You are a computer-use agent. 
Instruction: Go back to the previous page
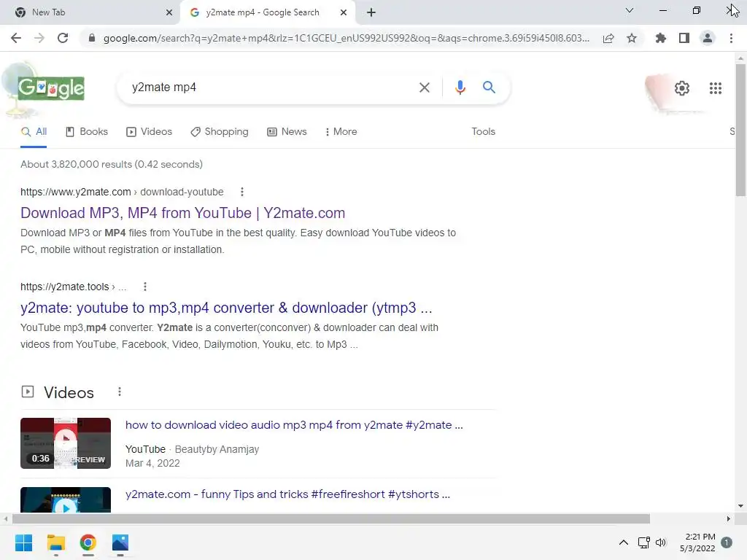(16, 38)
